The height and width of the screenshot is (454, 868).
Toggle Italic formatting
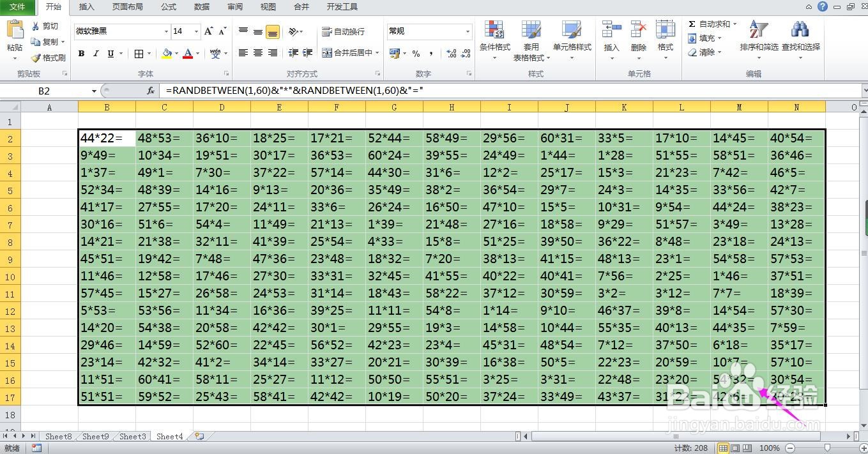(x=96, y=54)
